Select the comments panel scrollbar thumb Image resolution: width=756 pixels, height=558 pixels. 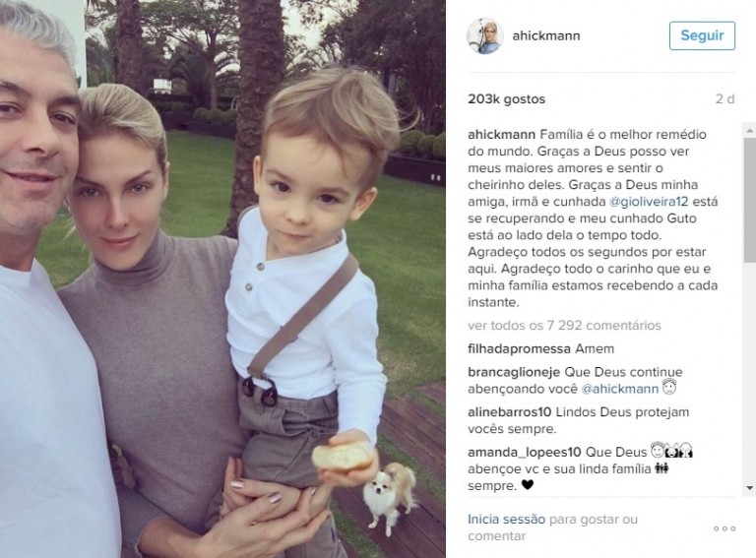tap(750, 200)
